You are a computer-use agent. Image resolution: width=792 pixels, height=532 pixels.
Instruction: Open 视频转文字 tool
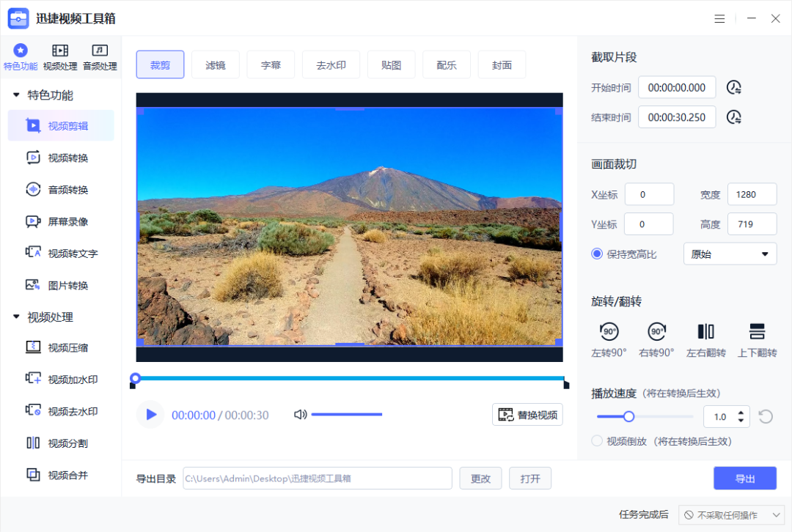pos(61,254)
